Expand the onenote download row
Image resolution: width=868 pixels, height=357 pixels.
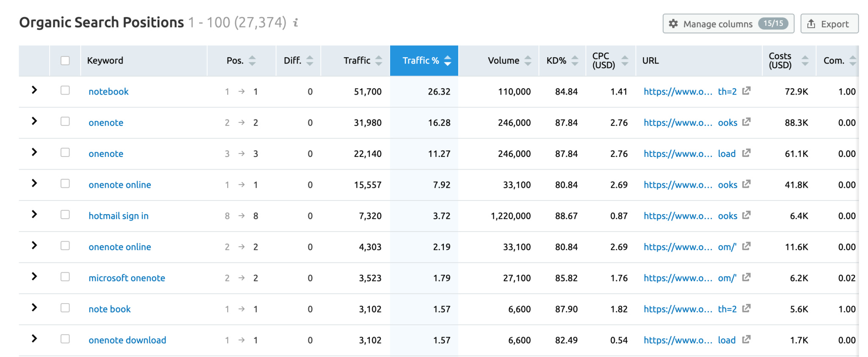point(34,338)
